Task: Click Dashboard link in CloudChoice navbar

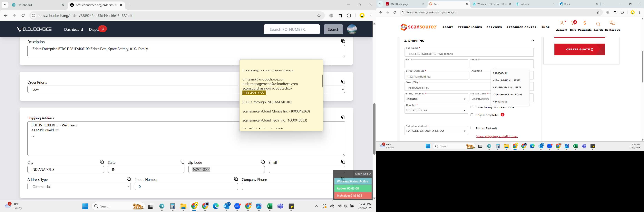Action: (x=73, y=29)
